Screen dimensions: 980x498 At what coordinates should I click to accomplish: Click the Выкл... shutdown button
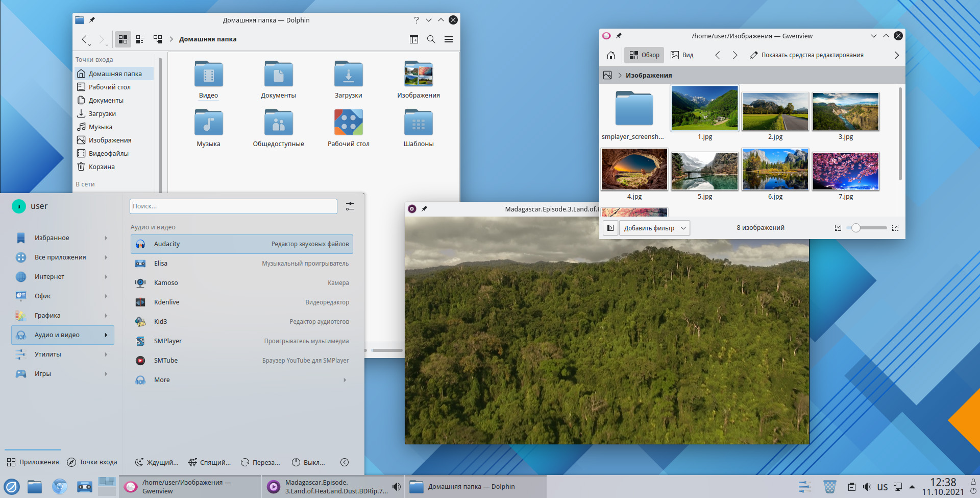[x=308, y=462]
